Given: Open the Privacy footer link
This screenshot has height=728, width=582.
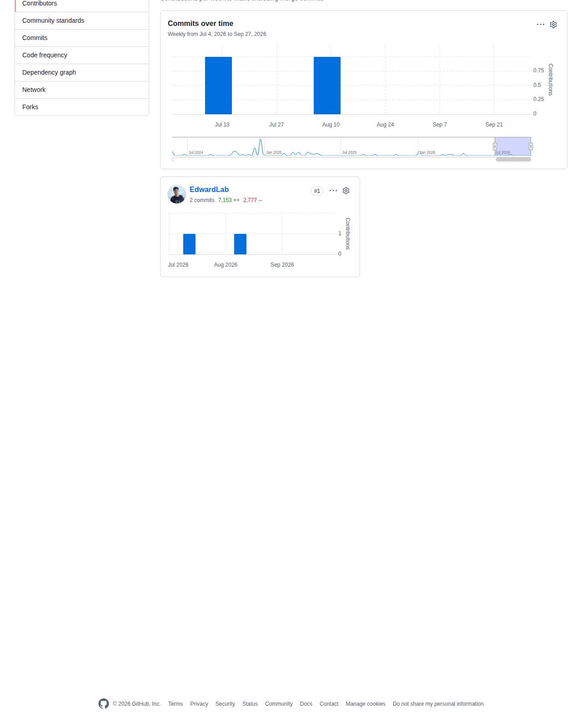Looking at the screenshot, I should [199, 704].
